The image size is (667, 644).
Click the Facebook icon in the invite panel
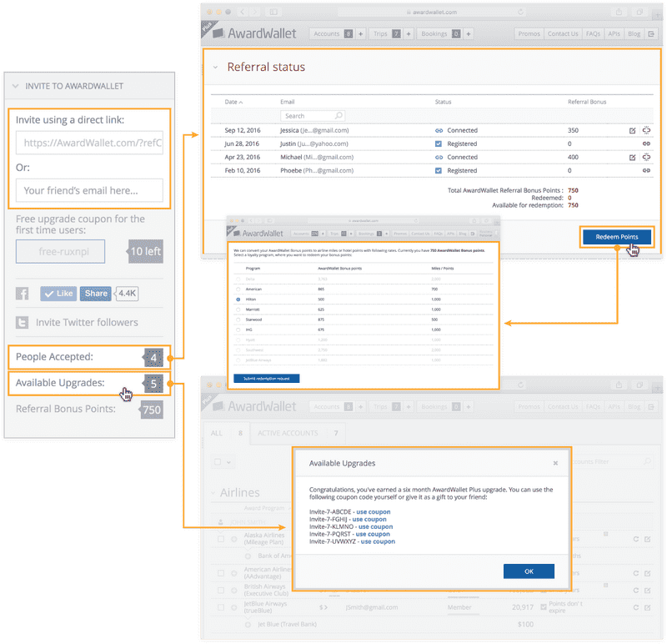[23, 294]
